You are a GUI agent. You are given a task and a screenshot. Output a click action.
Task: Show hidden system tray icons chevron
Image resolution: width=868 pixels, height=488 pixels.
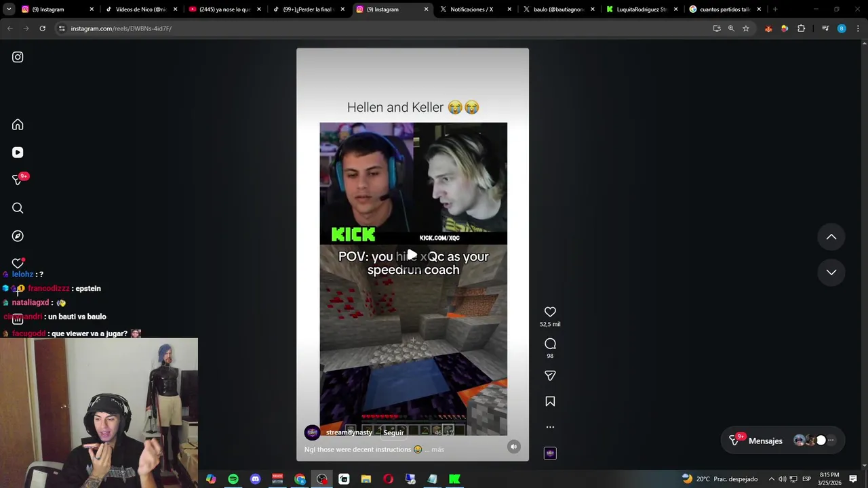771,479
